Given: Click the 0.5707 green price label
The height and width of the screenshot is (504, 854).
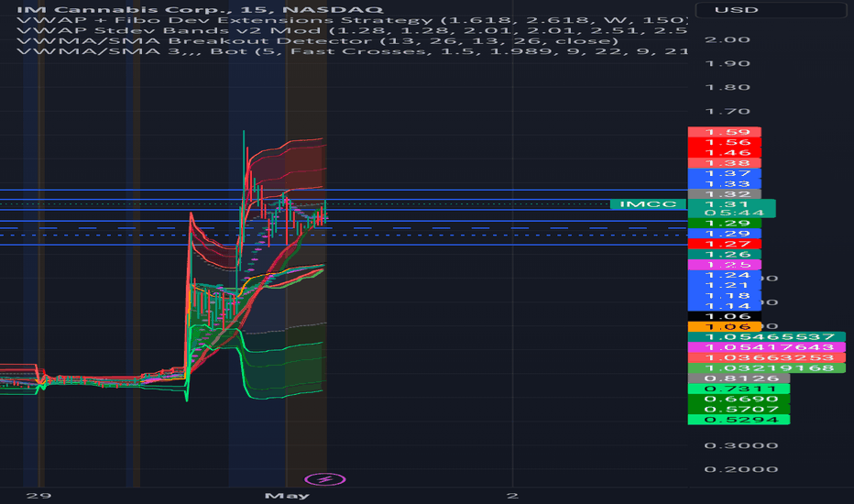Looking at the screenshot, I should 739,410.
